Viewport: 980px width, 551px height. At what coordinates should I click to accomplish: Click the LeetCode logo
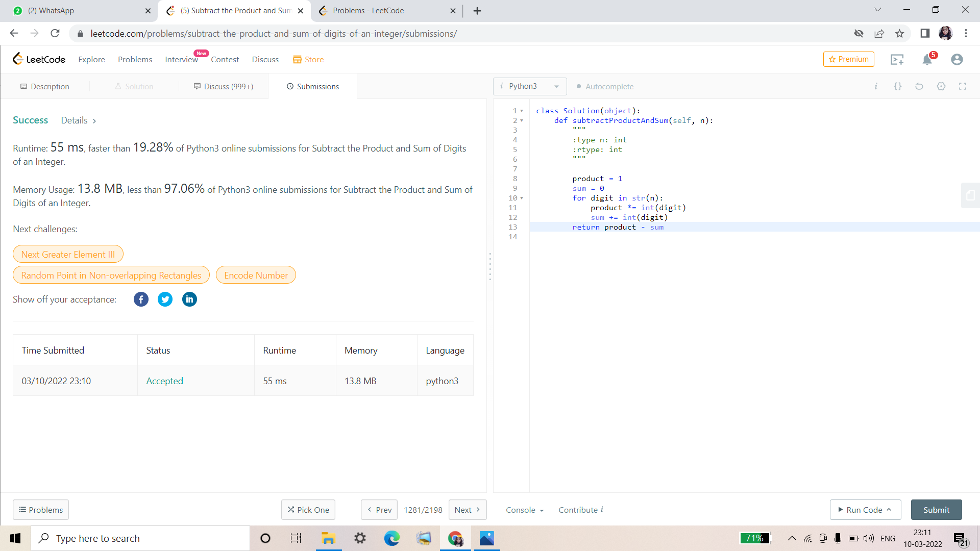[x=39, y=59]
